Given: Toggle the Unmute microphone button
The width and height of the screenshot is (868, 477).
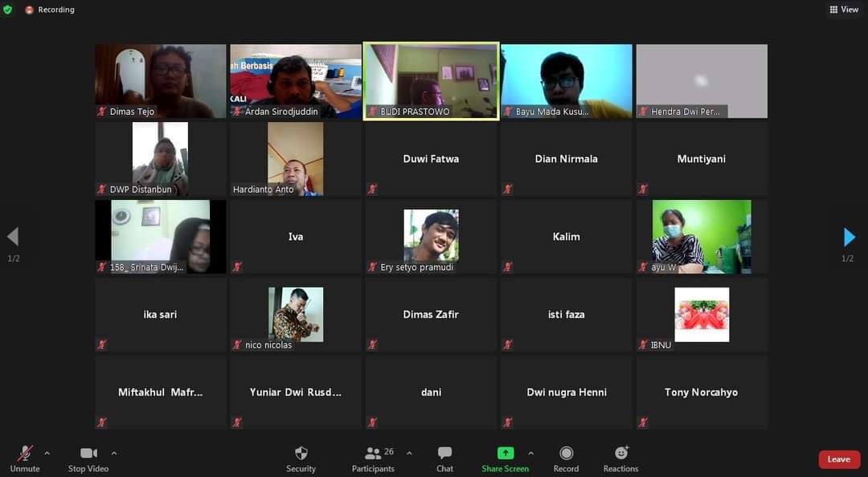Looking at the screenshot, I should click(25, 459).
